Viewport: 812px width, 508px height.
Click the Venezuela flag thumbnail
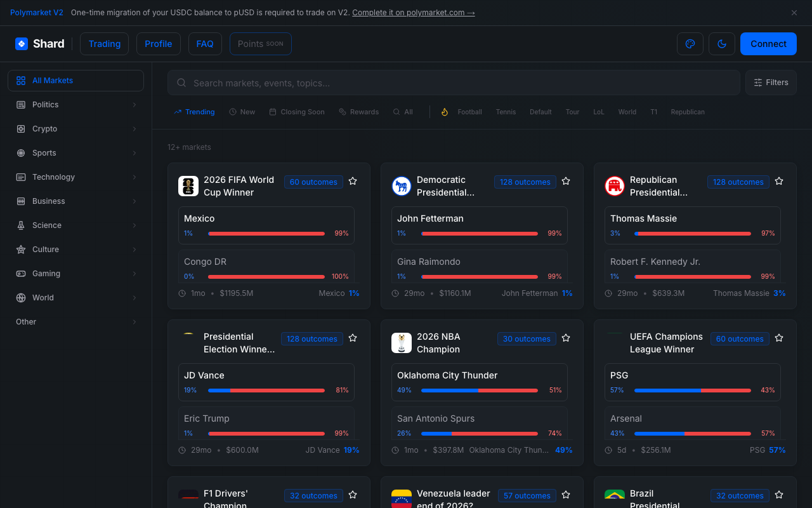(402, 498)
